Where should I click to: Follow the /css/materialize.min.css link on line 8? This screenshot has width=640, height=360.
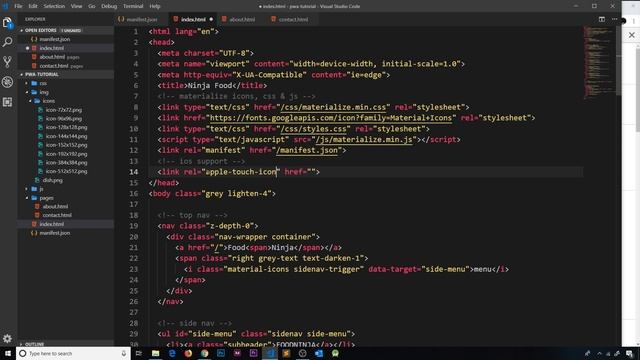[x=333, y=107]
